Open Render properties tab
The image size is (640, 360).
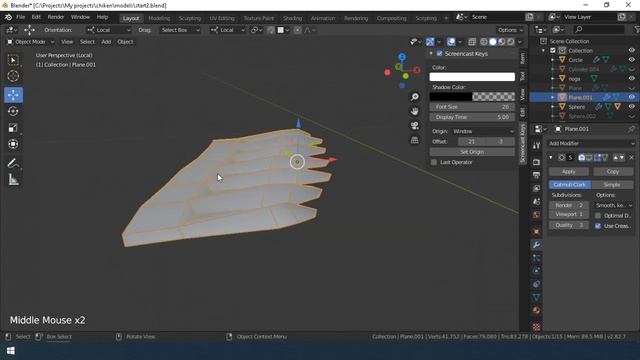(536, 162)
